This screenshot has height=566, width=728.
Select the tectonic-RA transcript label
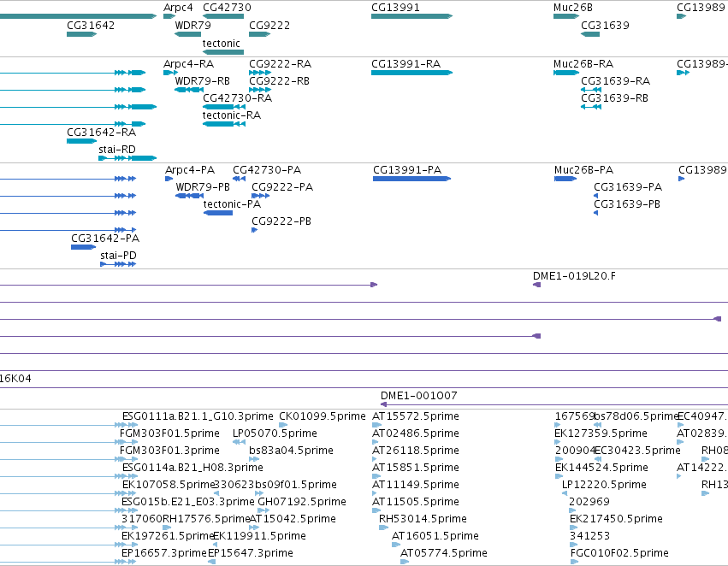(232, 115)
